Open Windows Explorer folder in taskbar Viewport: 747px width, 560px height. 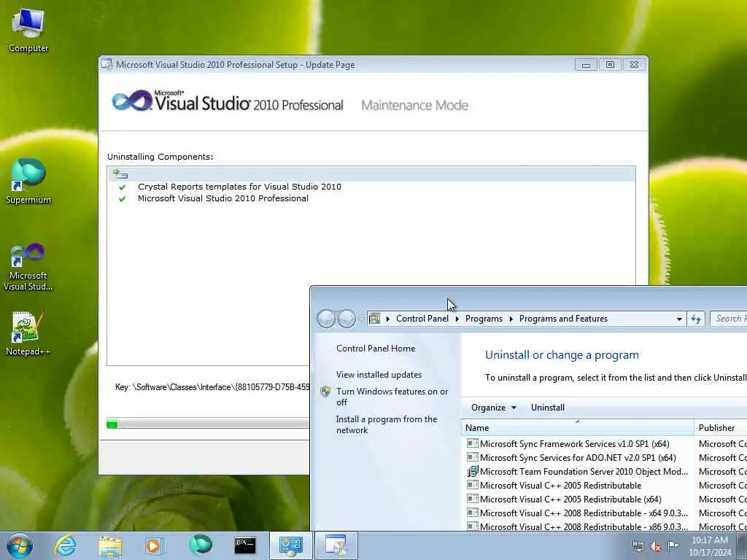pos(110,545)
